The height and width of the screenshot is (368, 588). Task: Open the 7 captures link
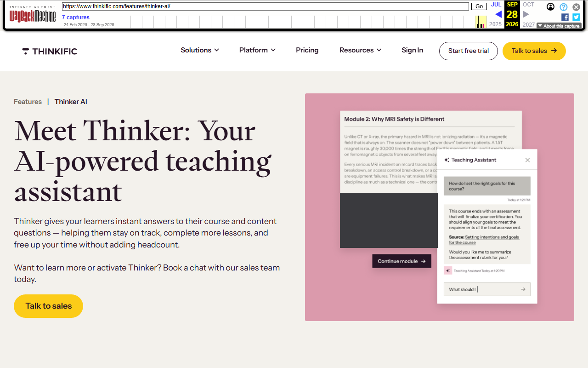coord(76,17)
